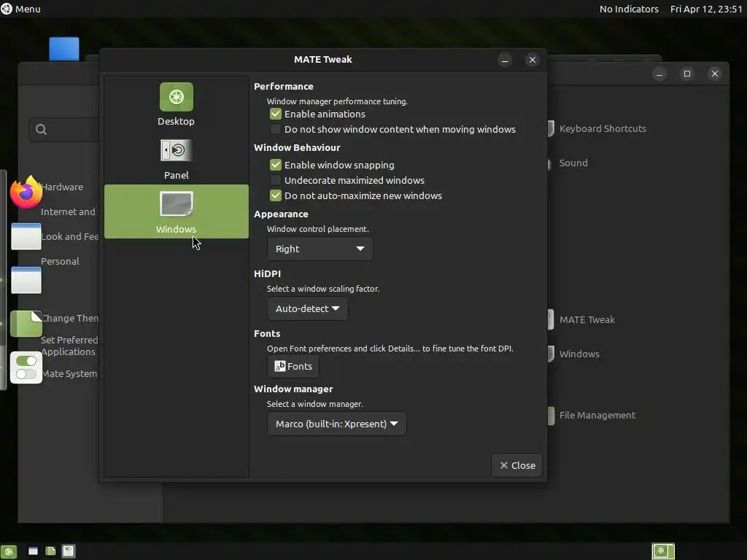Click the green document icon in the dock
The image size is (747, 560).
click(x=26, y=323)
